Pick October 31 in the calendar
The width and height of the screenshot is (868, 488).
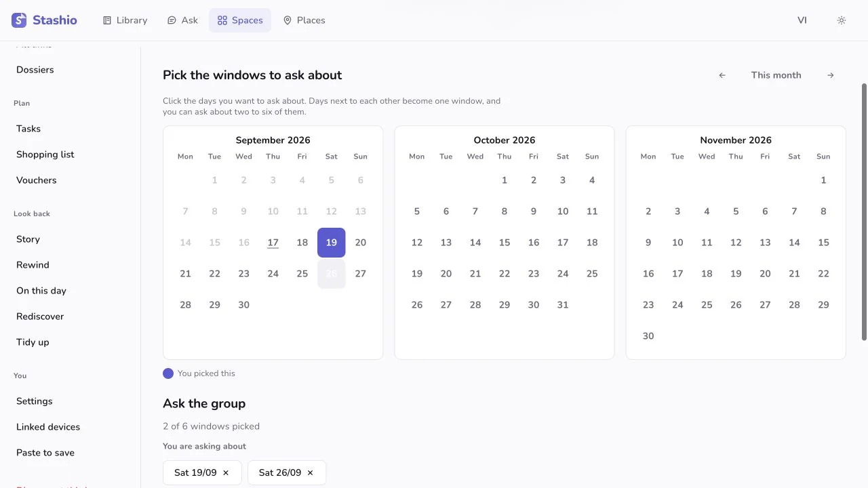coord(563,305)
